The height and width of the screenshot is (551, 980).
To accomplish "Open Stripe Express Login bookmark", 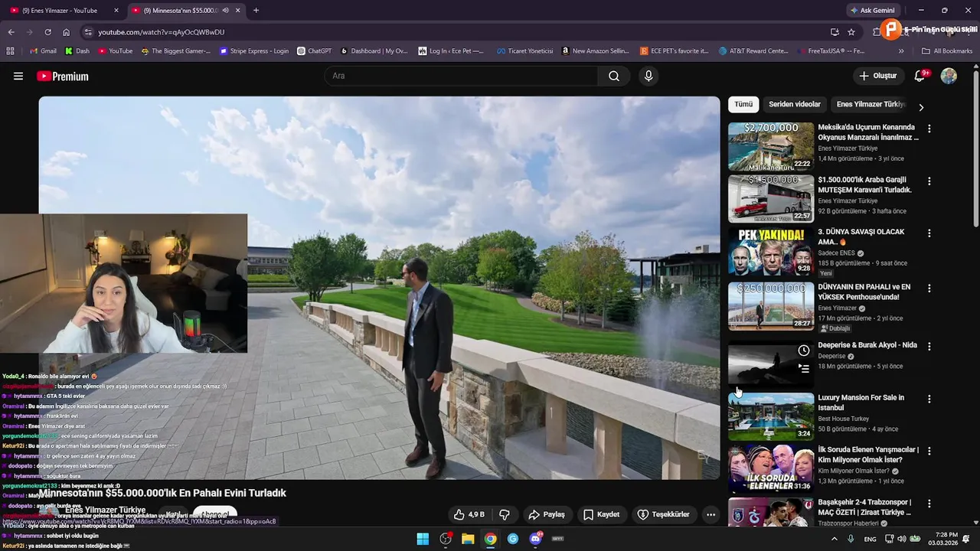I will [x=253, y=51].
